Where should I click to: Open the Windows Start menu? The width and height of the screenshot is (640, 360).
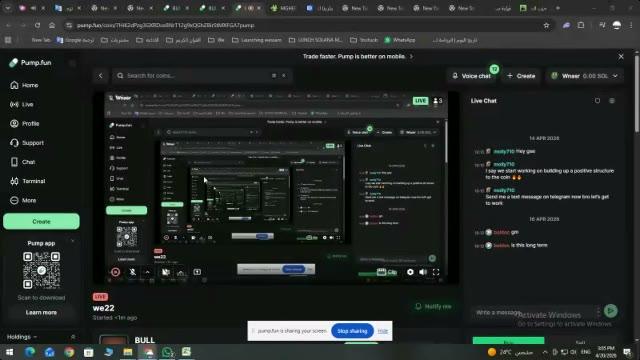tap(9, 352)
